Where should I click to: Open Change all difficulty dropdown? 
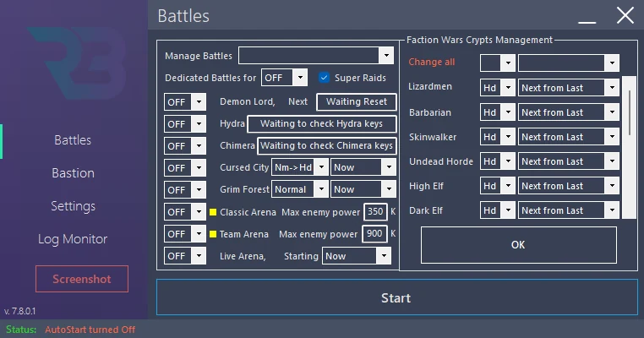(498, 63)
